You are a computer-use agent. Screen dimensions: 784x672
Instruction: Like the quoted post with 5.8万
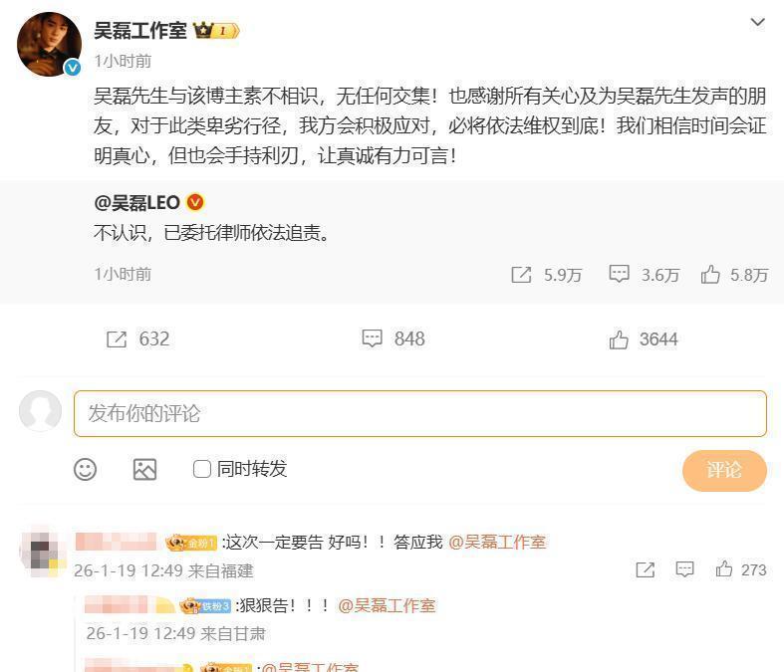tap(710, 275)
